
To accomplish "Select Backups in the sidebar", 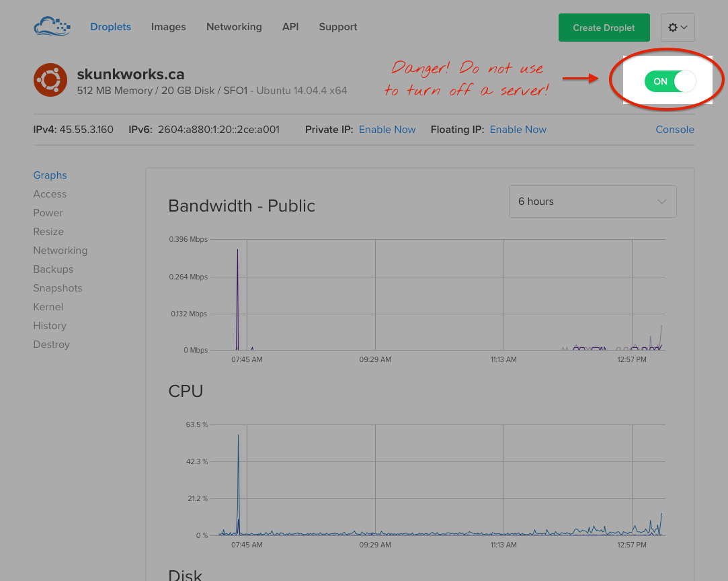I will (x=53, y=269).
